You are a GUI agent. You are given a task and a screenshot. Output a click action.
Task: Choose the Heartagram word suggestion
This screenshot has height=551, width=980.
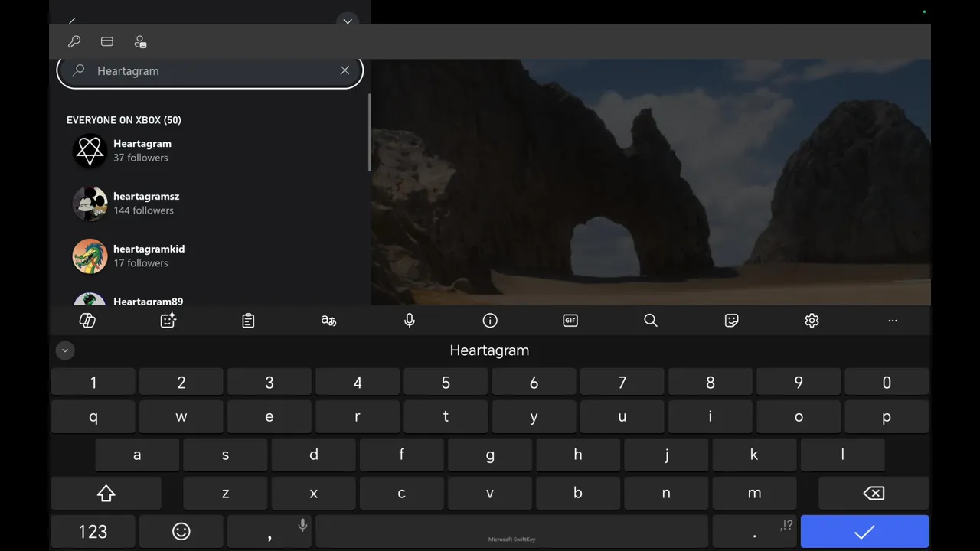point(489,350)
